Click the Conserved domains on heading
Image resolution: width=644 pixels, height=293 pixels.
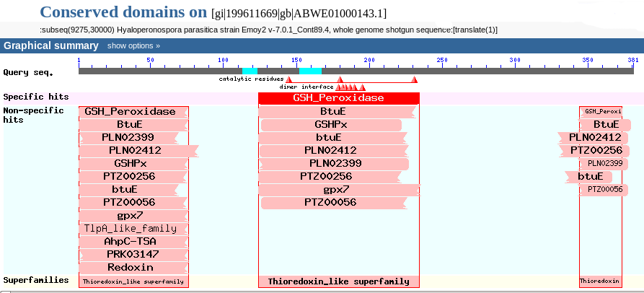[124, 12]
